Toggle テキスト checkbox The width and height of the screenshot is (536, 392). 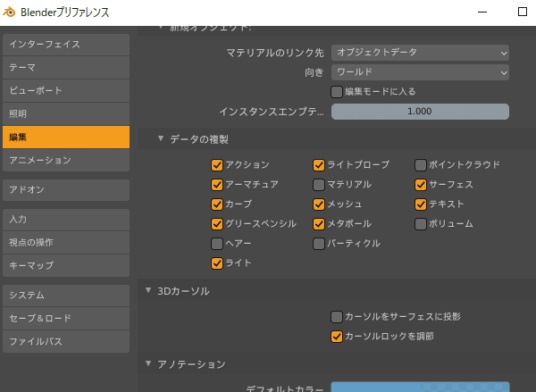[421, 204]
